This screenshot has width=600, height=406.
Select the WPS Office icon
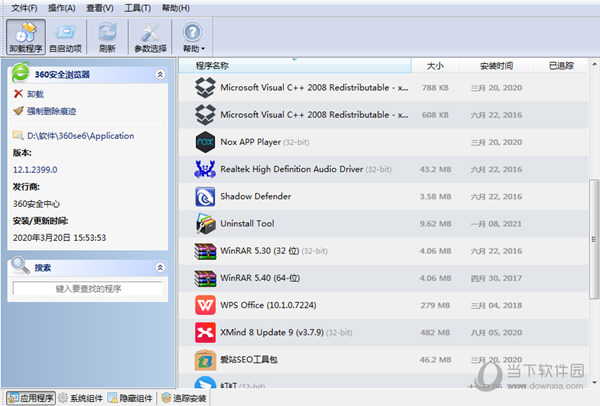[205, 305]
